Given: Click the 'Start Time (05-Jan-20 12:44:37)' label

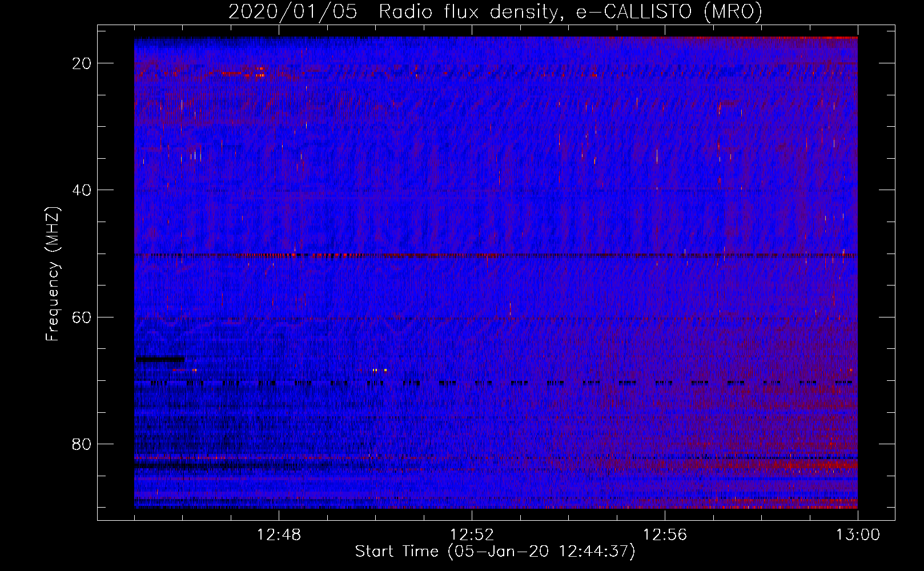Looking at the screenshot, I should 495,552.
